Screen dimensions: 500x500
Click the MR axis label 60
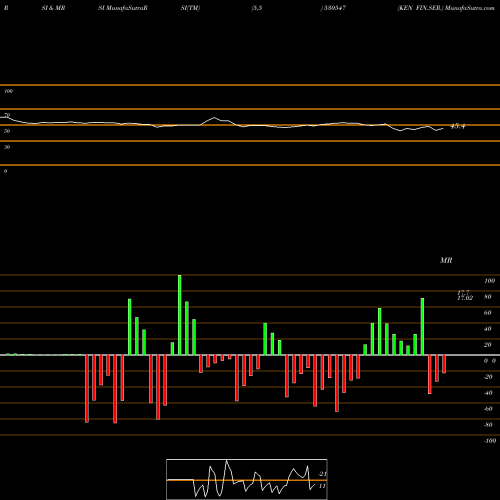point(488,313)
